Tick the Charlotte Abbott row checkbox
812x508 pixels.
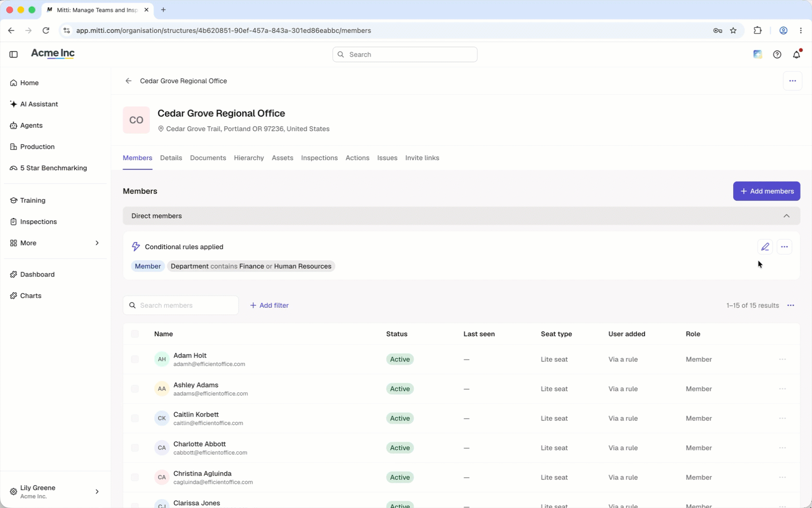click(x=135, y=448)
